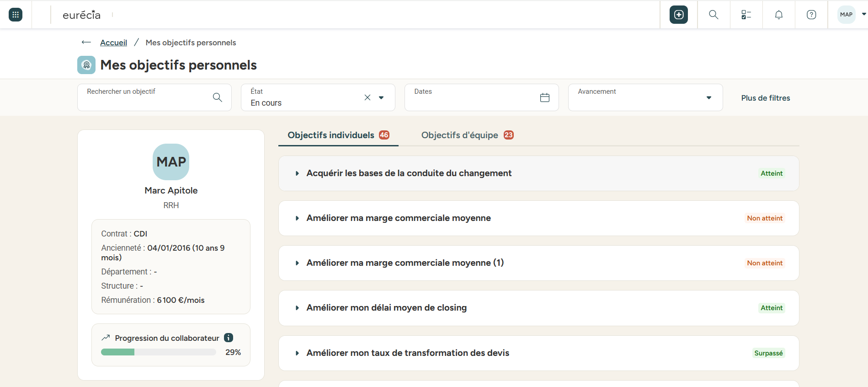Expand Améliorer mon délai moyen de closing
This screenshot has width=868, height=387.
click(297, 308)
